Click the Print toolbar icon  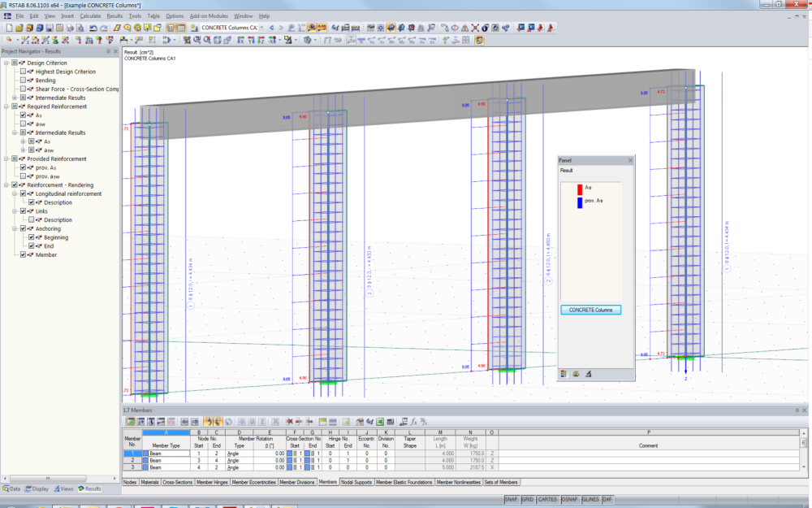[69, 28]
